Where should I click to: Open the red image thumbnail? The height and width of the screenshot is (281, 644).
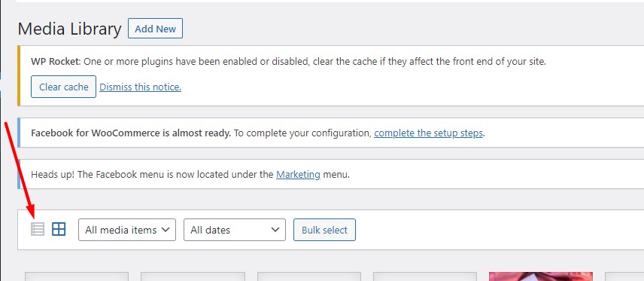click(x=540, y=276)
